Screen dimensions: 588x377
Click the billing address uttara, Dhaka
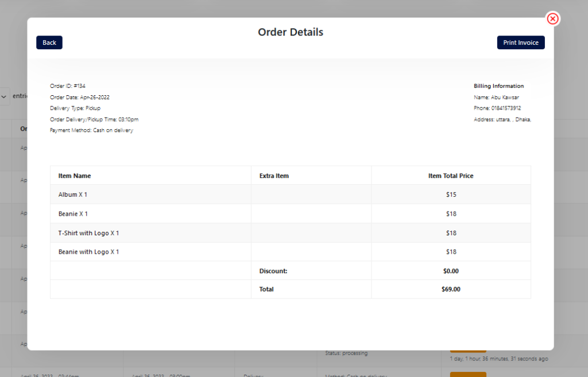502,119
